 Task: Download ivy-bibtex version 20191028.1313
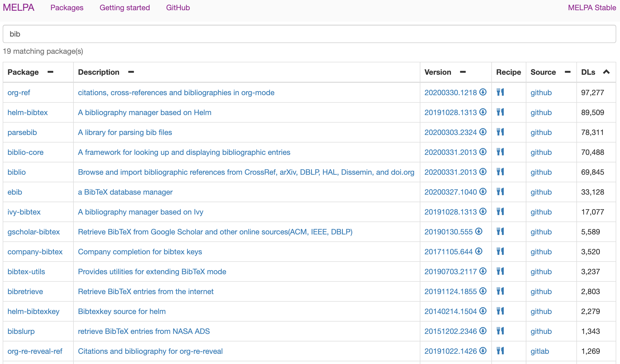pos(455,212)
